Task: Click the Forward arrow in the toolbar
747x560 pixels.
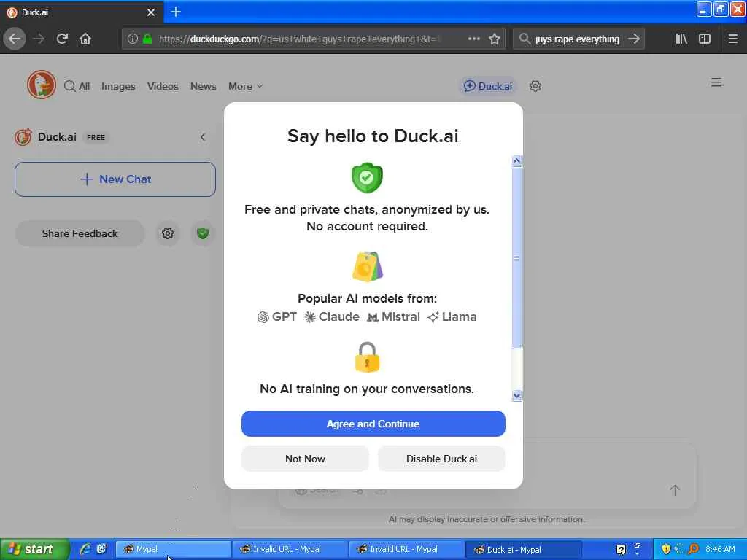Action: pos(39,39)
